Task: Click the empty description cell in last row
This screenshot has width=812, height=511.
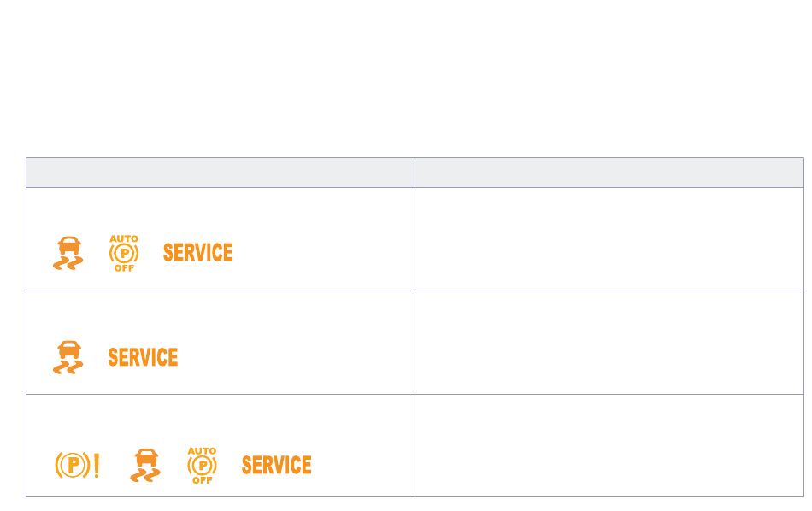Action: tap(609, 446)
